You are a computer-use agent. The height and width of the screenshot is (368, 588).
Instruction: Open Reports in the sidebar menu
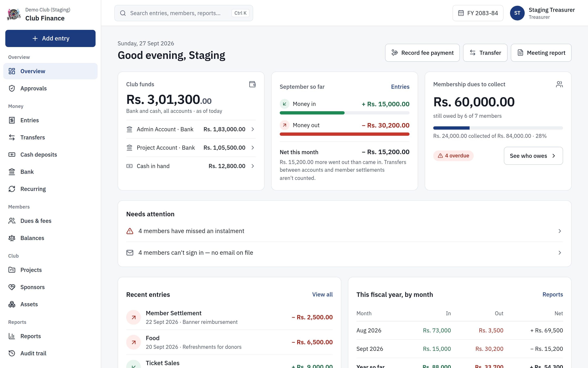[x=50, y=336]
